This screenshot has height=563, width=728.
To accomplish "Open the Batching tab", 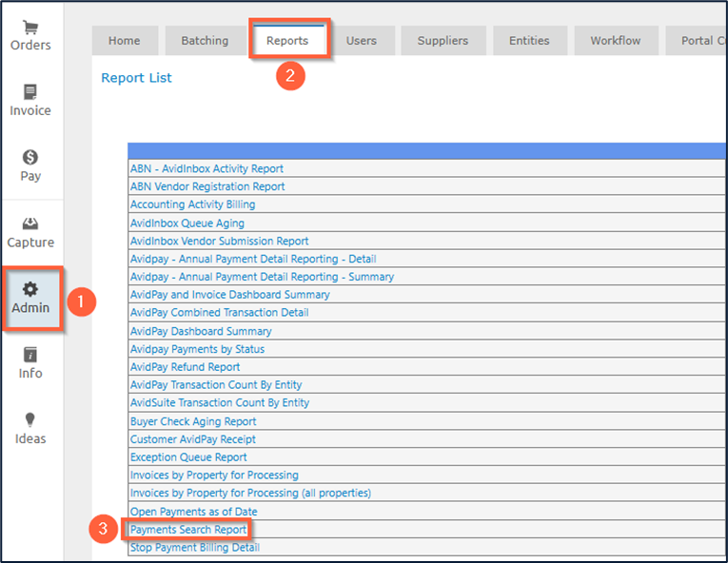I will pyautogui.click(x=205, y=41).
